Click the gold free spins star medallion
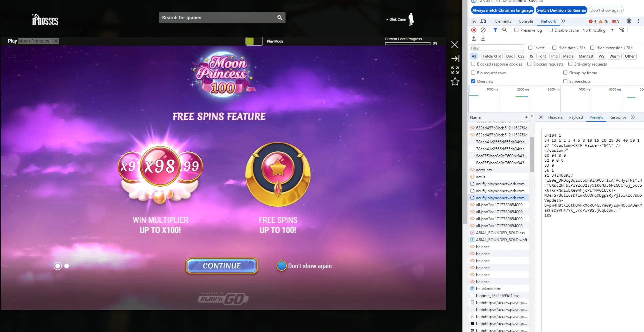 [x=278, y=174]
